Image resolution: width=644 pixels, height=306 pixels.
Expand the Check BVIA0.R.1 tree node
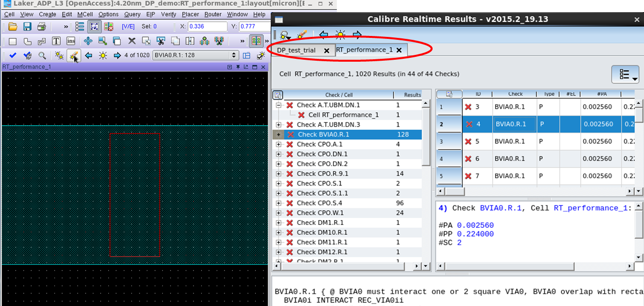click(x=278, y=135)
